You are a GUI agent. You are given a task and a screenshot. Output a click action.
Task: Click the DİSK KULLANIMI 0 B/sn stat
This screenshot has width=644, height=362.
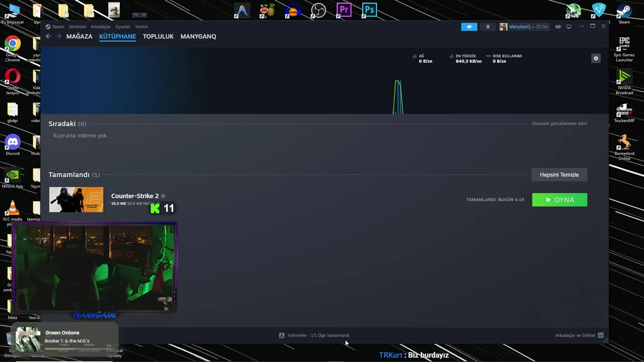tap(504, 58)
